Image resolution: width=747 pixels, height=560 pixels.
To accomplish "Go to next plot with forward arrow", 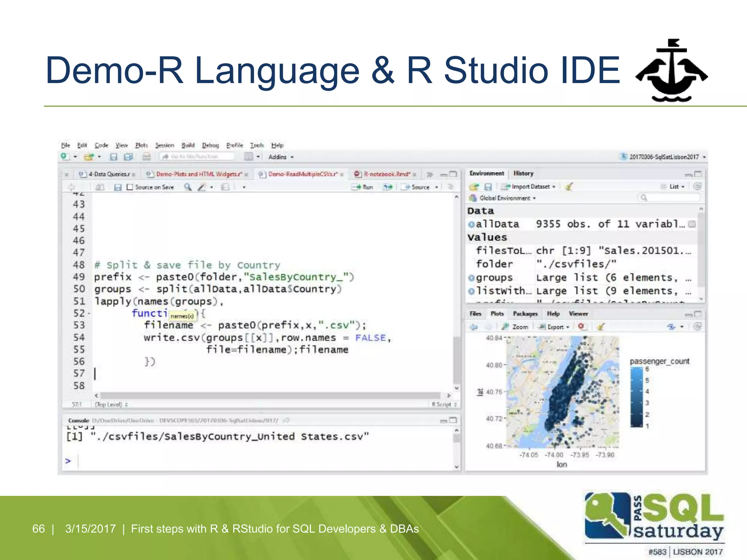I will [x=488, y=327].
